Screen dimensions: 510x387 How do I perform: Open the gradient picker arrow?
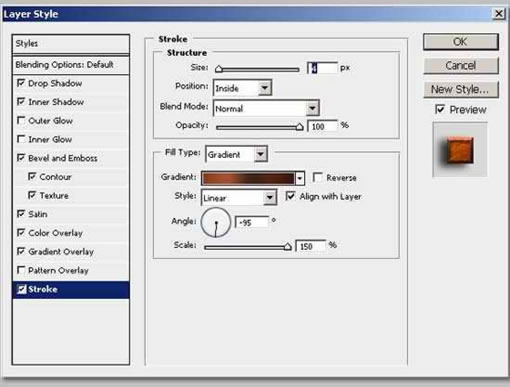(x=300, y=178)
